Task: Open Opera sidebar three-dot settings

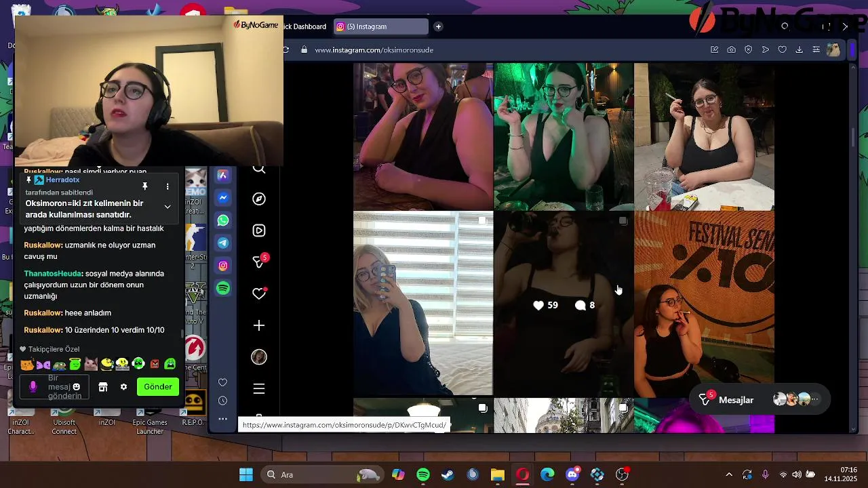Action: (x=222, y=419)
